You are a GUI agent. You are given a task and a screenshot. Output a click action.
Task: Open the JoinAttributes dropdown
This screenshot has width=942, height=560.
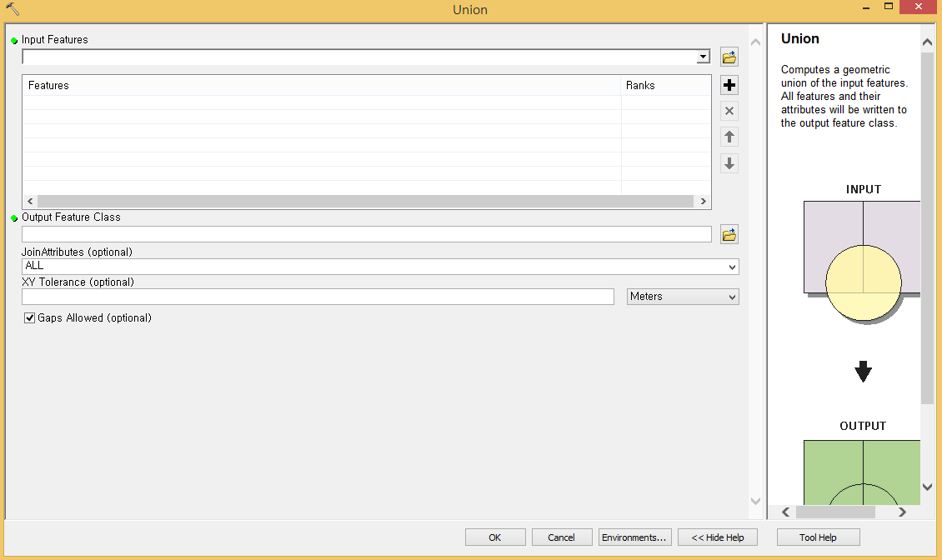tap(732, 265)
